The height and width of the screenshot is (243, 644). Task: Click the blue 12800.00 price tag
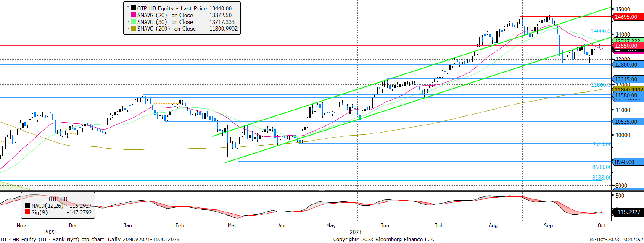click(629, 65)
